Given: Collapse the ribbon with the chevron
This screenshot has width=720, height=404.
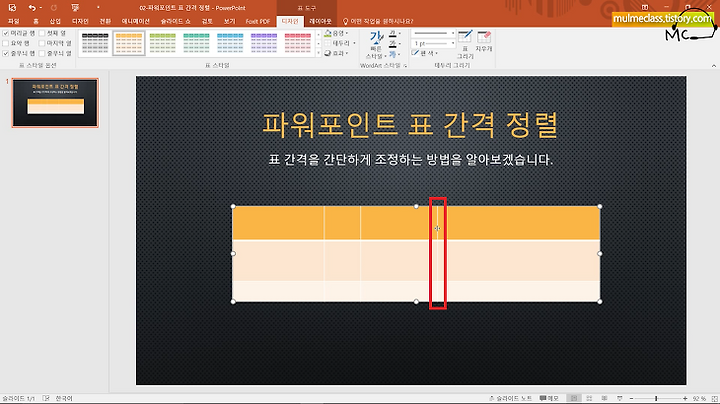Looking at the screenshot, I should [714, 66].
